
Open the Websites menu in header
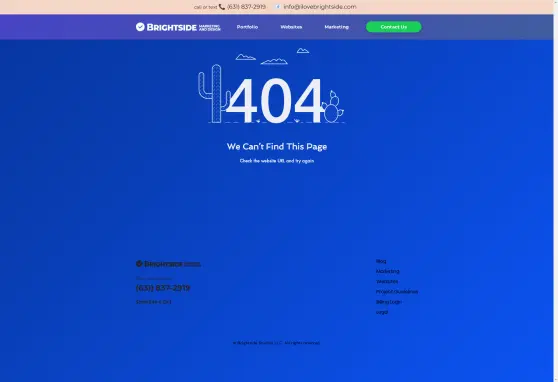(x=291, y=27)
